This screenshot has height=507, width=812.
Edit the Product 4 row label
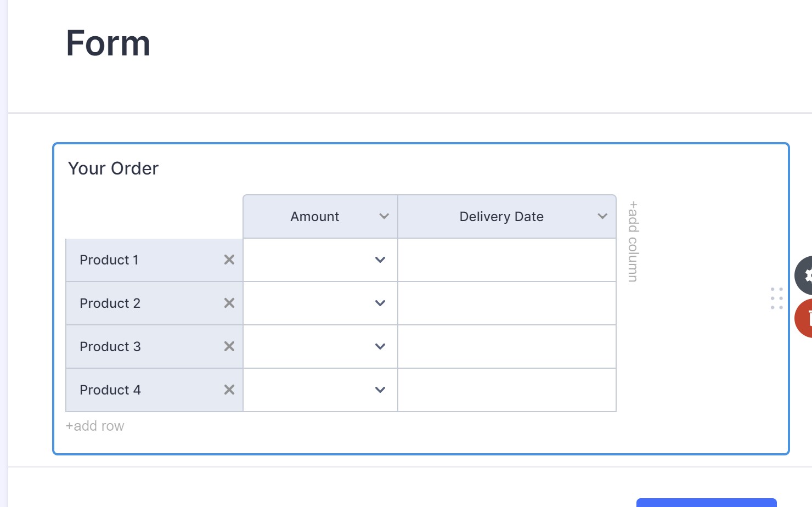click(110, 390)
